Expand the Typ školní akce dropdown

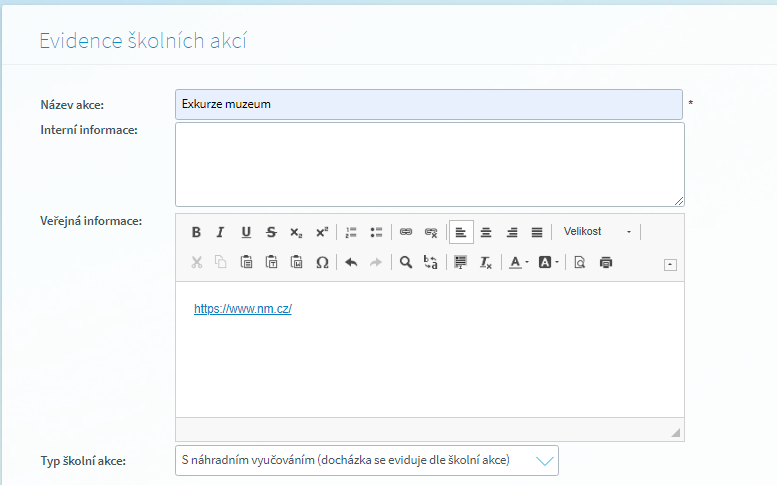[544, 461]
